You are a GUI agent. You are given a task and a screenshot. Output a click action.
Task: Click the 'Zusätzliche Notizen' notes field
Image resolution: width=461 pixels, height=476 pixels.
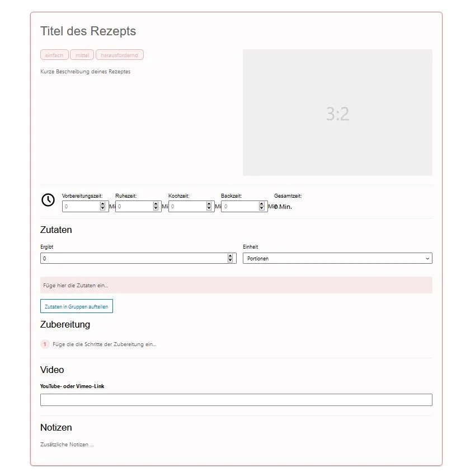click(x=67, y=445)
